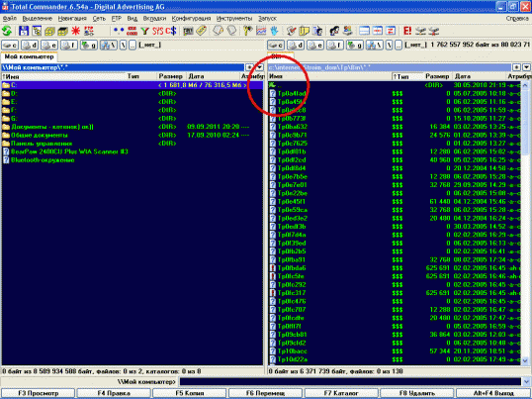Open right panel directory history dropdown arrow
The height and width of the screenshot is (399, 532).
tap(526, 67)
